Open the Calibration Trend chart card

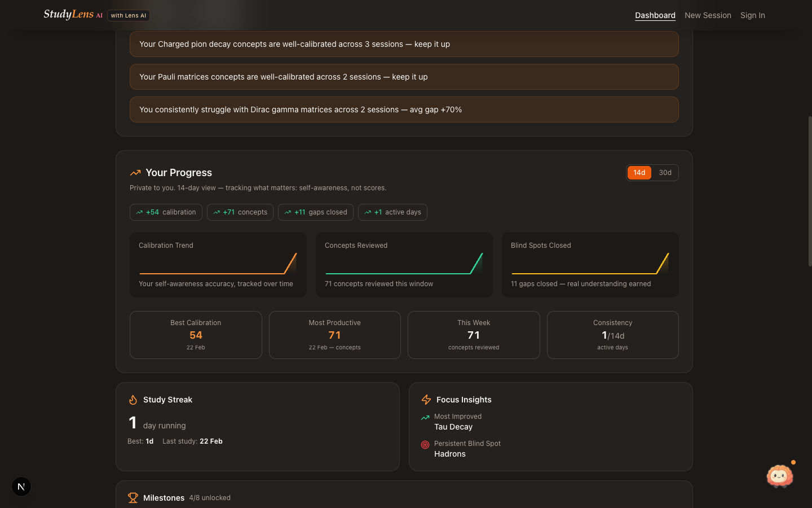[218, 265]
